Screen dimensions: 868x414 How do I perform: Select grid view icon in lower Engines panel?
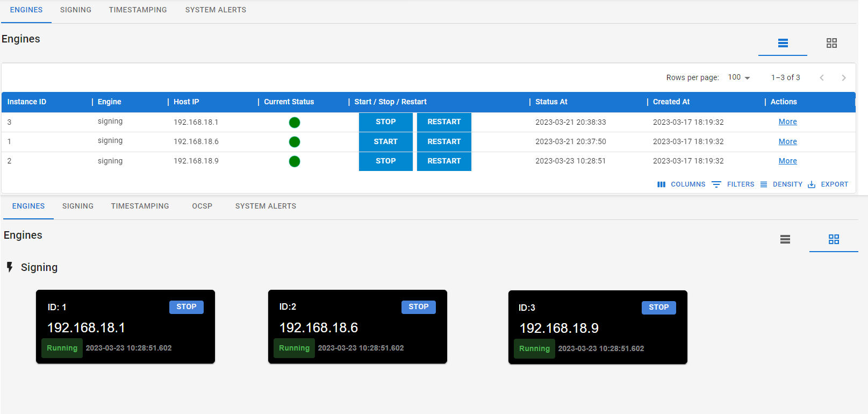coord(834,239)
